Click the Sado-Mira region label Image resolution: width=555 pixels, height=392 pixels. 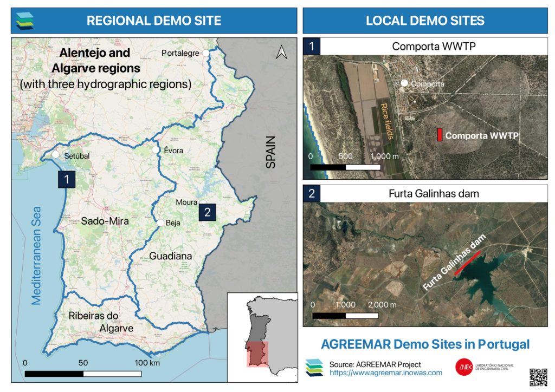(105, 221)
